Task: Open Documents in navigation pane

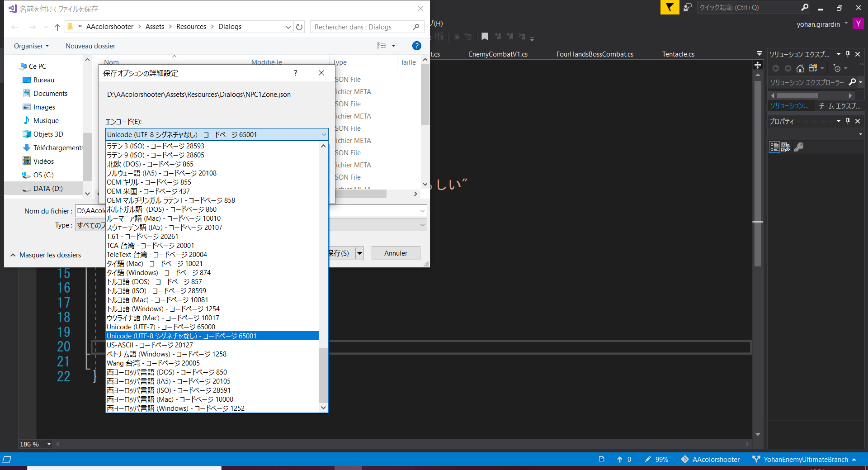Action: 50,93
